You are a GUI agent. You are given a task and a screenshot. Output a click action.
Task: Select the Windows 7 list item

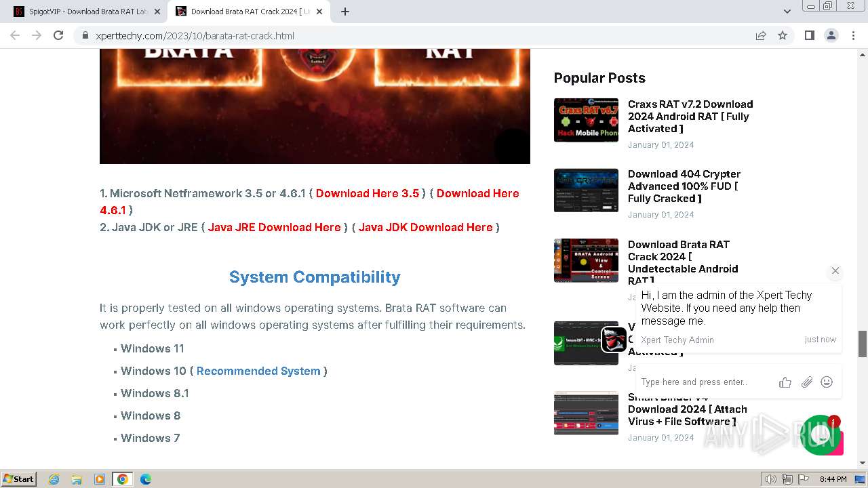click(x=151, y=438)
